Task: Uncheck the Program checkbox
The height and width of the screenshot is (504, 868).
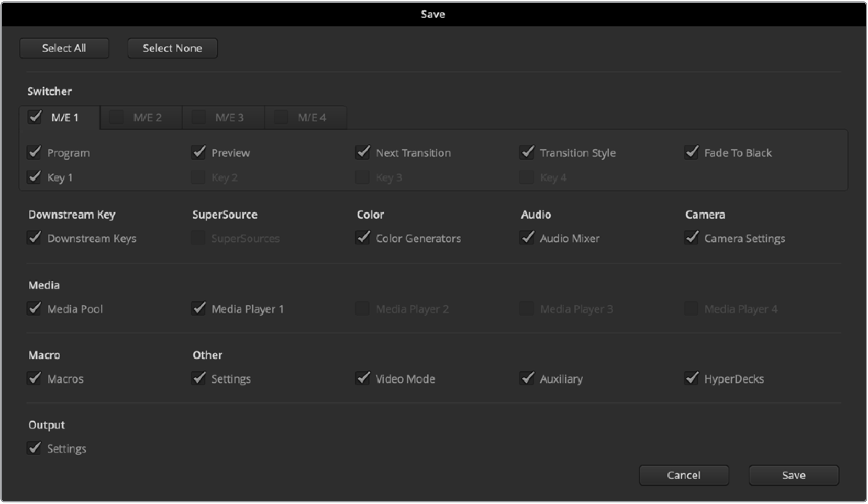Action: pos(35,152)
